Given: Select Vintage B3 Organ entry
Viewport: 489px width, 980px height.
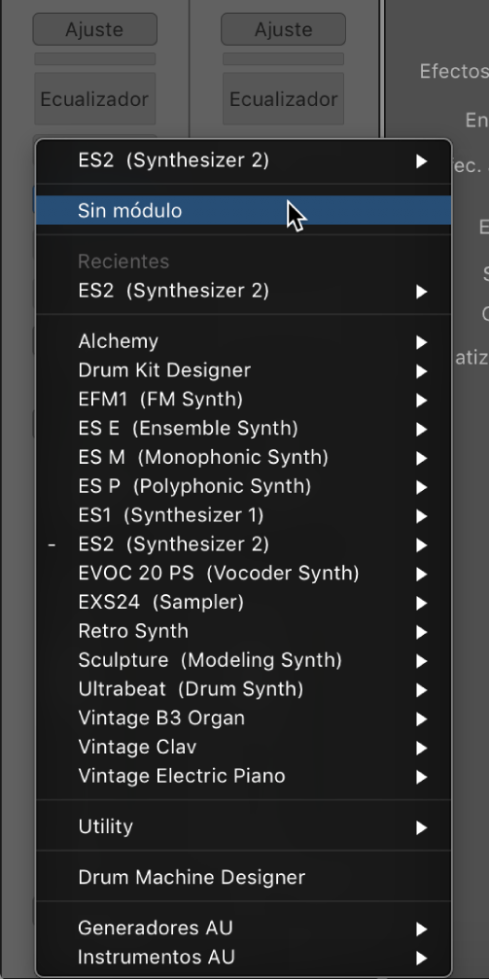Looking at the screenshot, I should pos(243,717).
